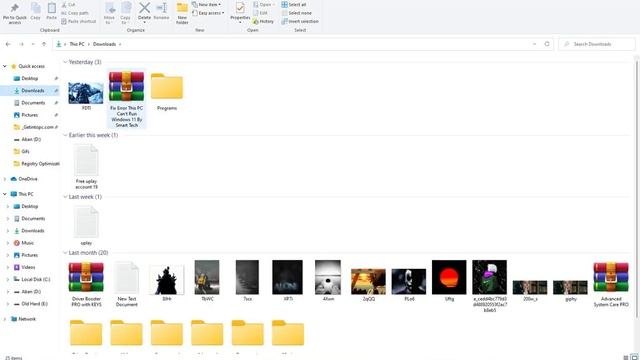Click Cut in Clipboard group
This screenshot has height=360, width=640.
click(68, 4)
